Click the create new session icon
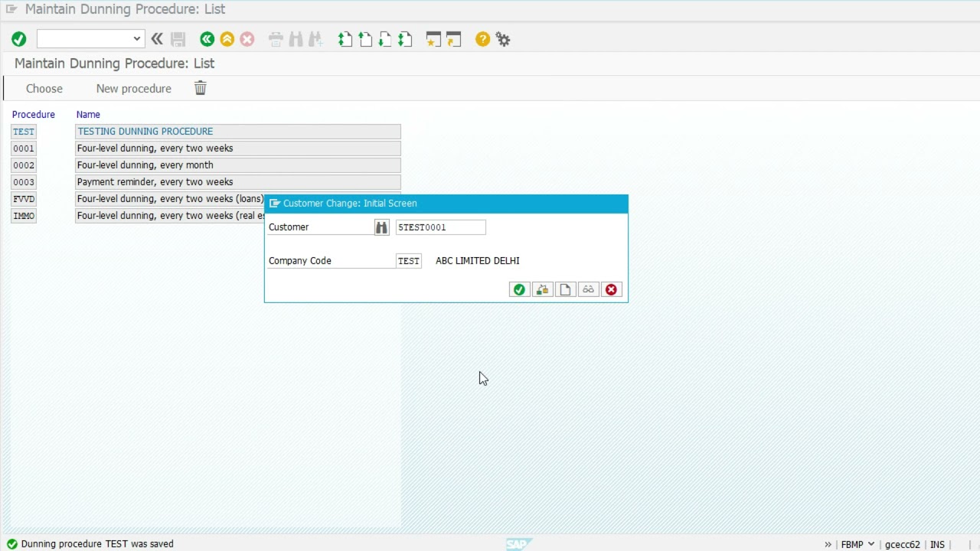This screenshot has height=551, width=980. 433,39
